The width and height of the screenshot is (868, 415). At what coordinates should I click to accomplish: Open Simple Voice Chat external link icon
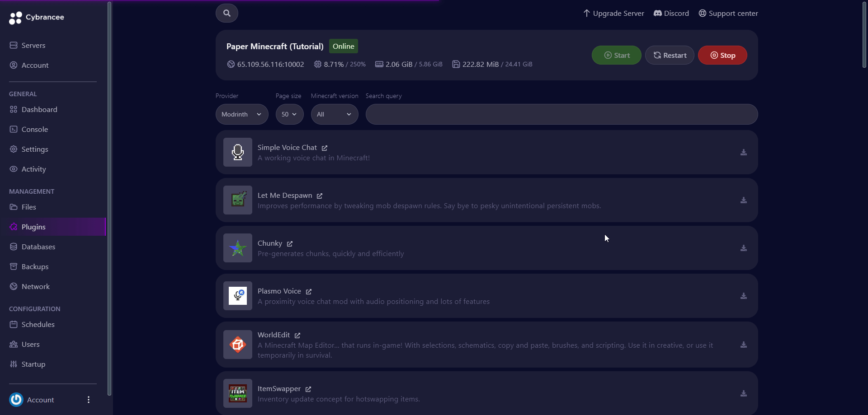click(325, 148)
